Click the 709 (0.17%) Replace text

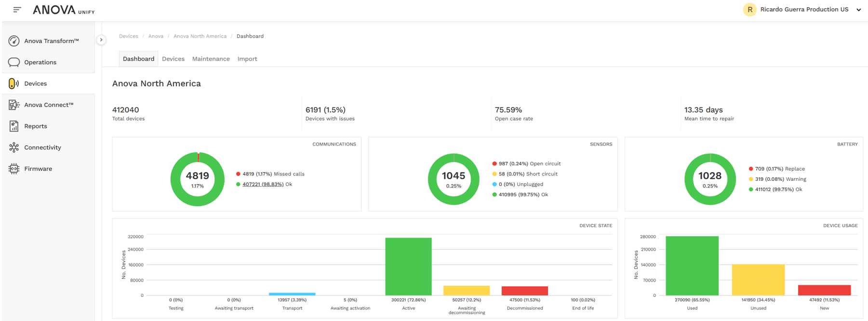(780, 169)
